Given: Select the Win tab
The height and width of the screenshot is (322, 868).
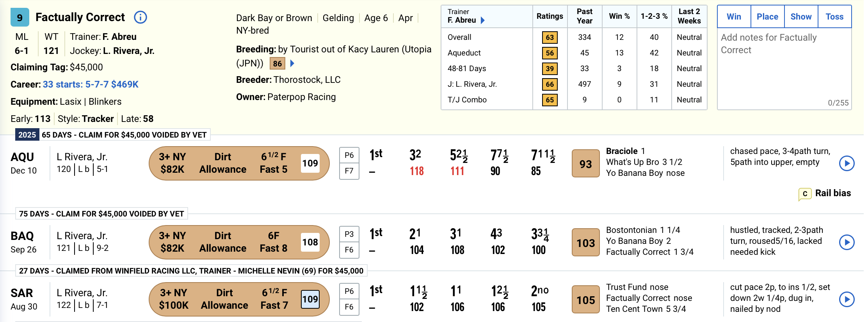Looking at the screenshot, I should (734, 17).
